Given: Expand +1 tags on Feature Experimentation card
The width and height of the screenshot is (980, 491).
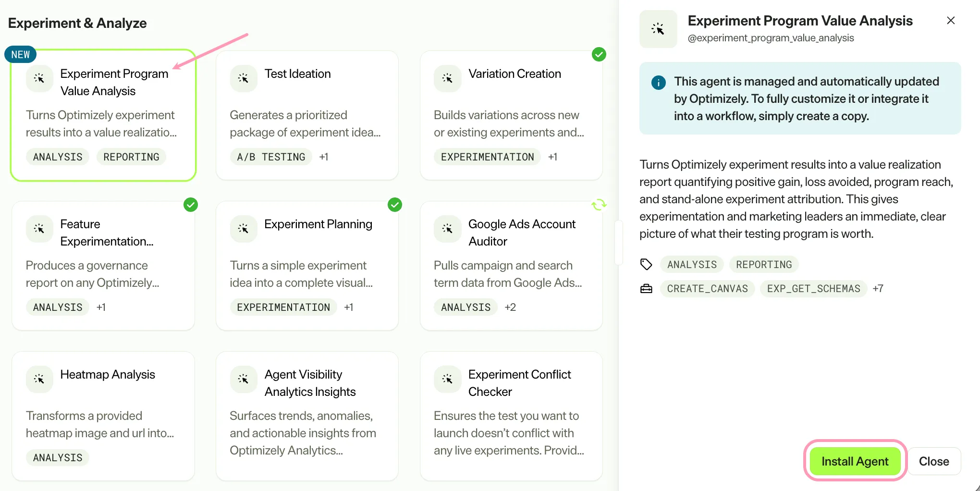Looking at the screenshot, I should coord(101,307).
